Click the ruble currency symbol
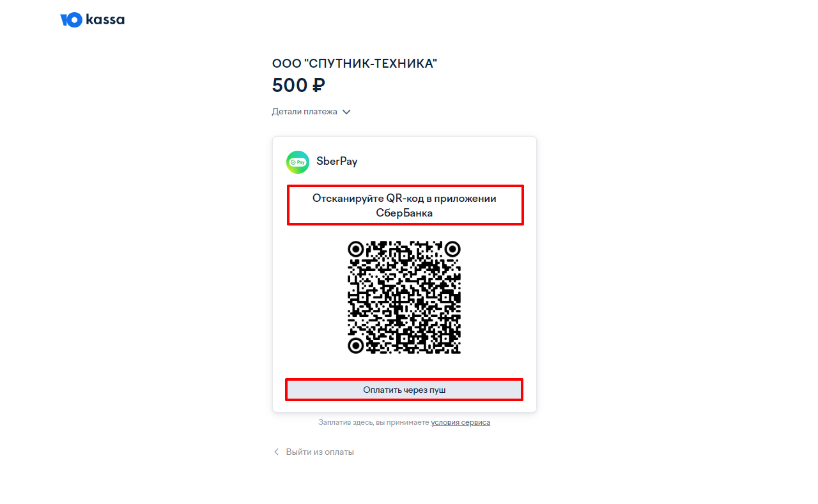This screenshot has width=818, height=504. click(x=318, y=86)
